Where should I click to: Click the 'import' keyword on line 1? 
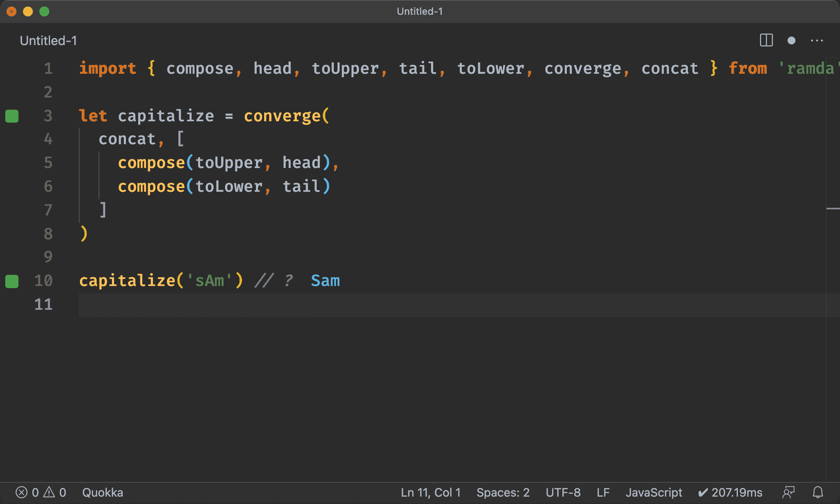pyautogui.click(x=107, y=68)
